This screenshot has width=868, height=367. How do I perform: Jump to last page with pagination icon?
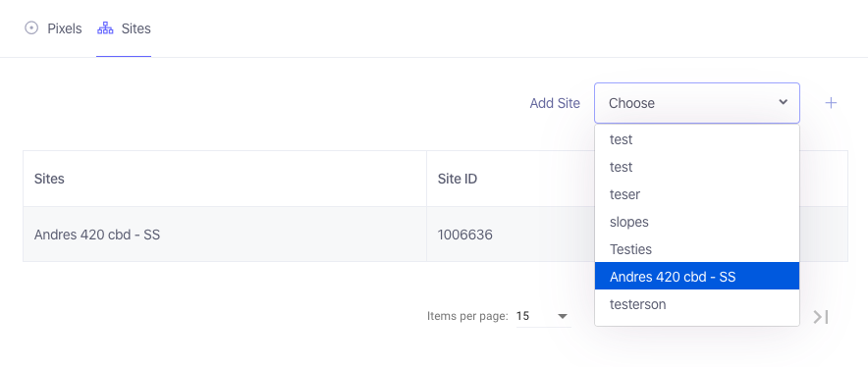click(x=821, y=317)
